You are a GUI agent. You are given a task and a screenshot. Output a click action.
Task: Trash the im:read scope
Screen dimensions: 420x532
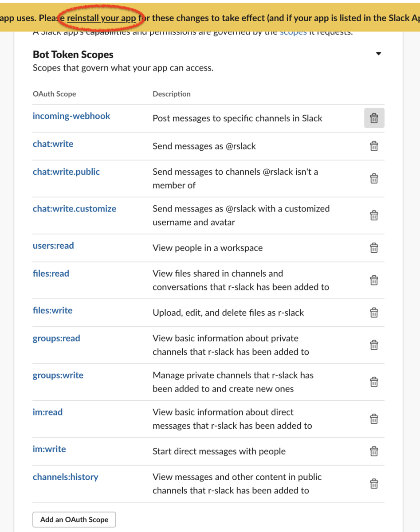point(374,419)
